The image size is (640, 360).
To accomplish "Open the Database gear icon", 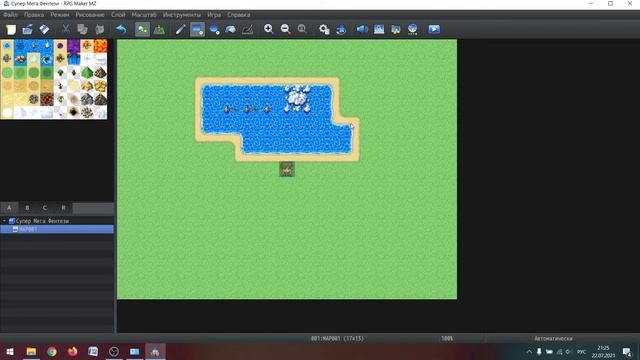I will pyautogui.click(x=324, y=29).
